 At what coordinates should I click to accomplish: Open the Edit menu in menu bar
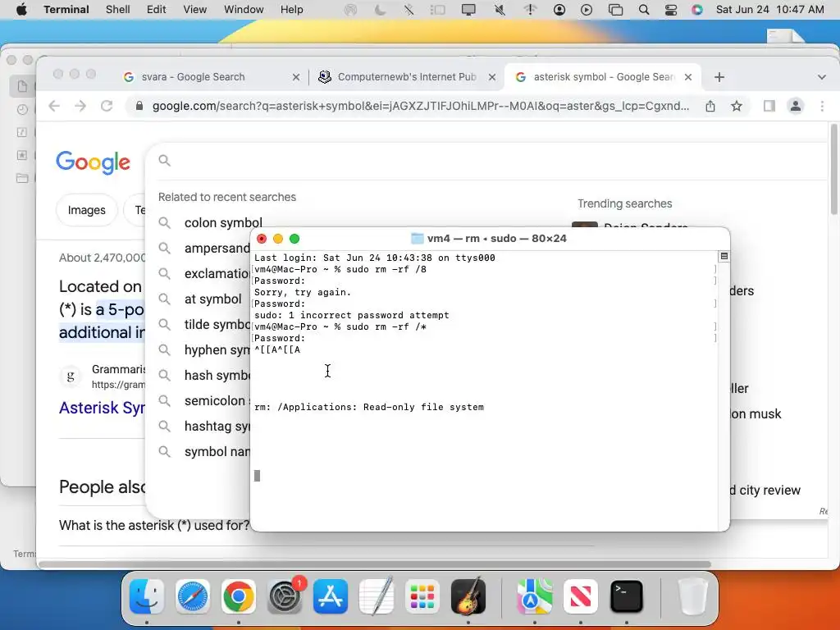(x=156, y=9)
